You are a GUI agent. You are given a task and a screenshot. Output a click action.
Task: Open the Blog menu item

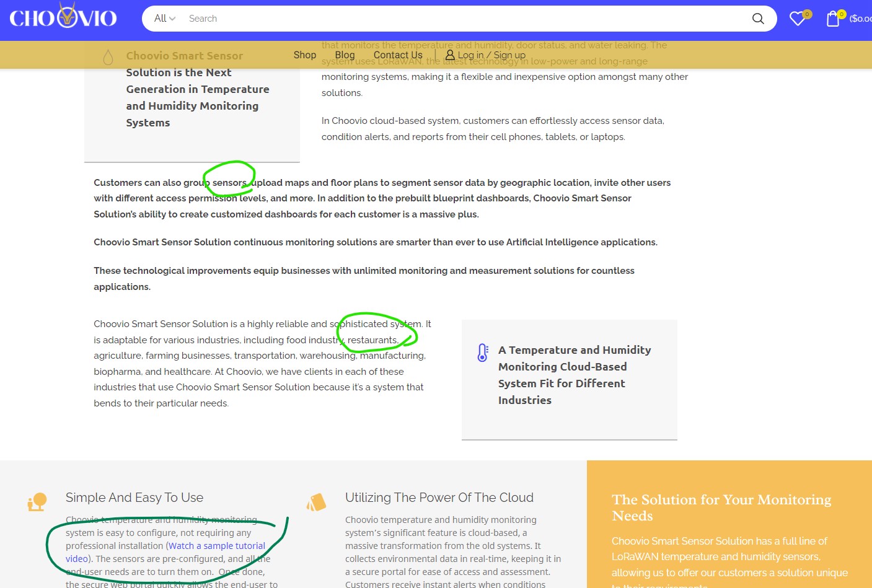tap(345, 55)
